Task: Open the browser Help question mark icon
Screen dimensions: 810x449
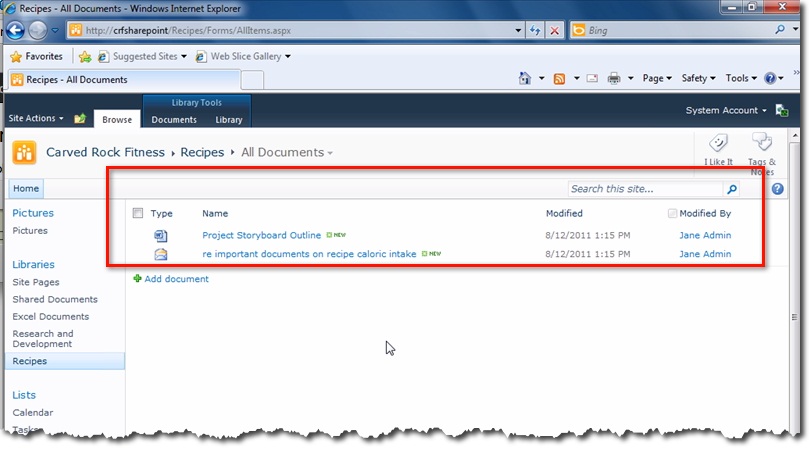Action: [x=770, y=79]
